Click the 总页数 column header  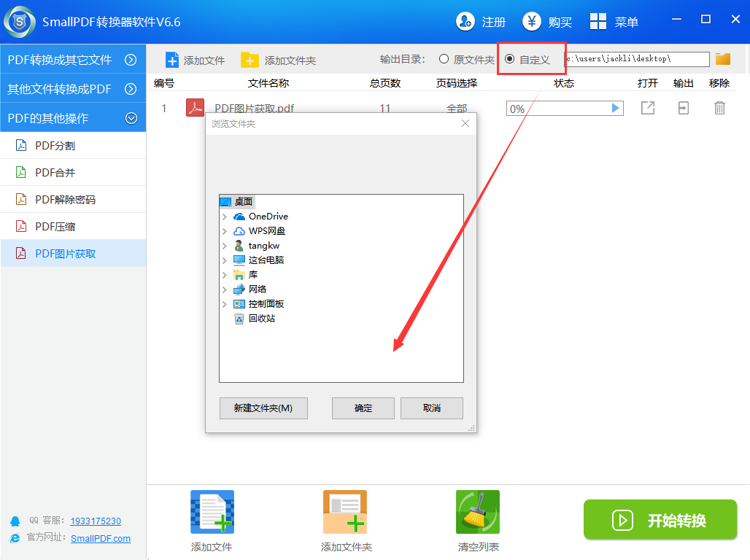[x=385, y=83]
